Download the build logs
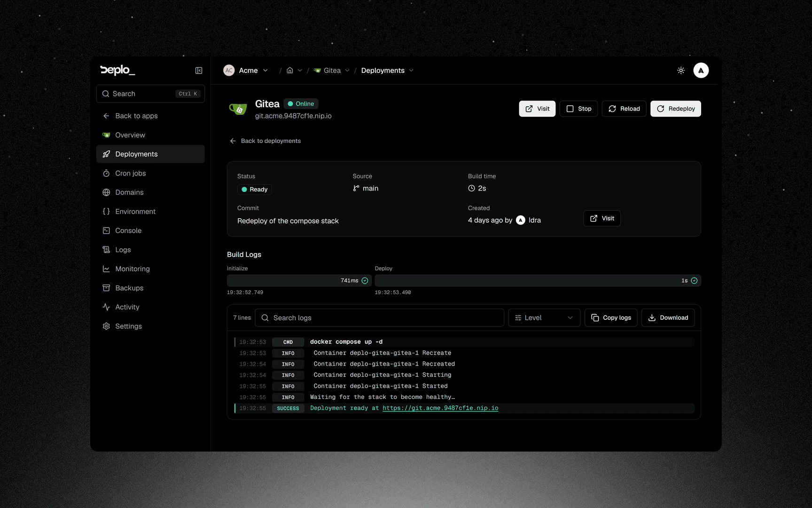Screen dimensions: 812x508 pyautogui.click(x=668, y=318)
